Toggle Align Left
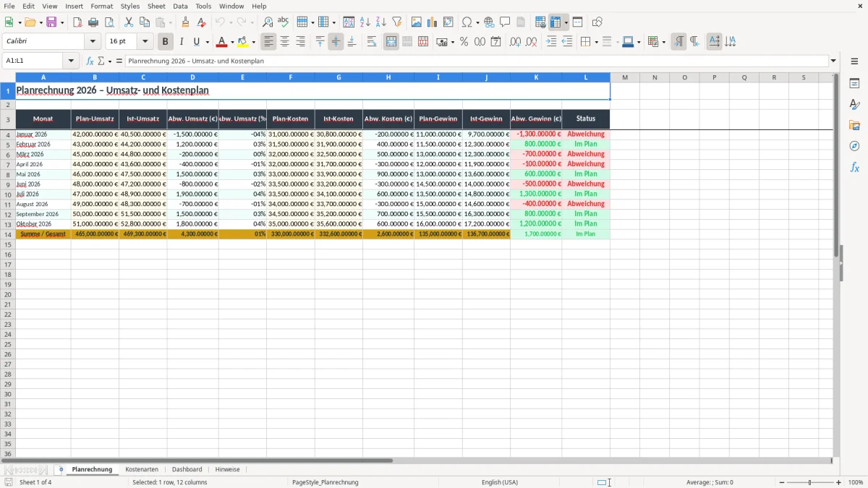This screenshot has width=868, height=488. tap(269, 42)
